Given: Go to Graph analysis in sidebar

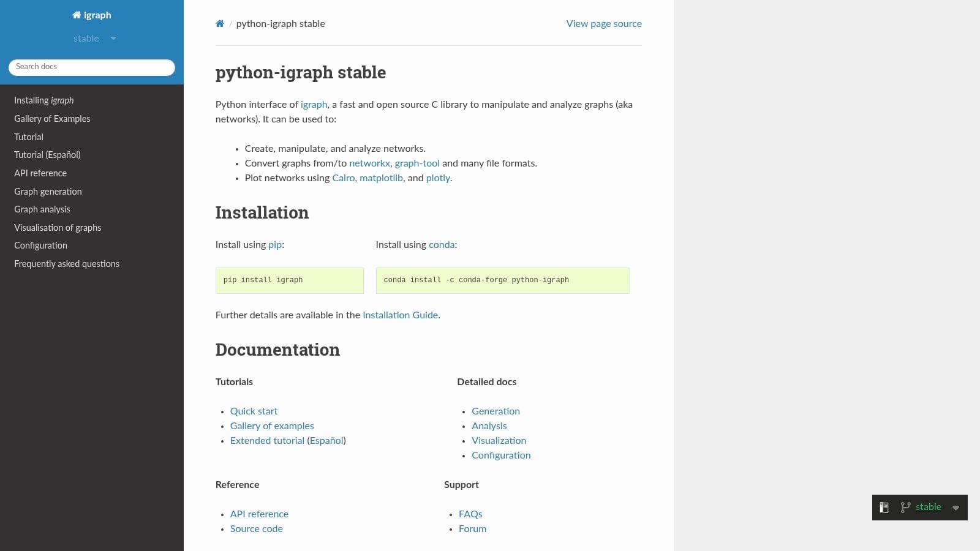Looking at the screenshot, I should click(42, 209).
